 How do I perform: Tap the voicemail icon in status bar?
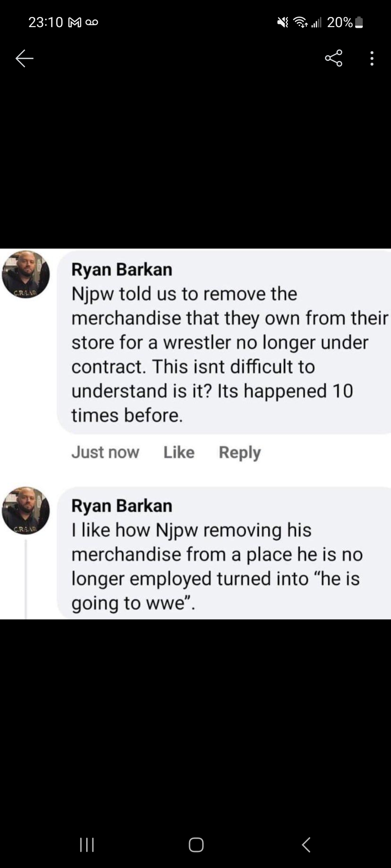92,23
